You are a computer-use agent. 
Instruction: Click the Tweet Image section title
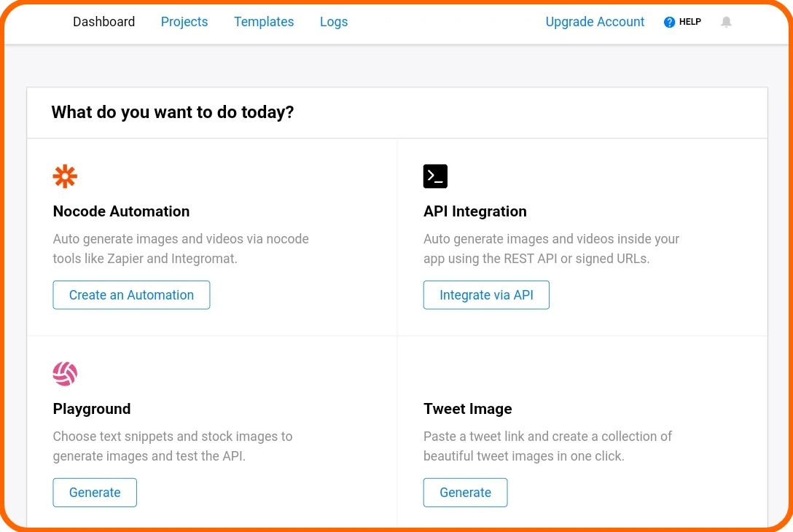pyautogui.click(x=467, y=409)
